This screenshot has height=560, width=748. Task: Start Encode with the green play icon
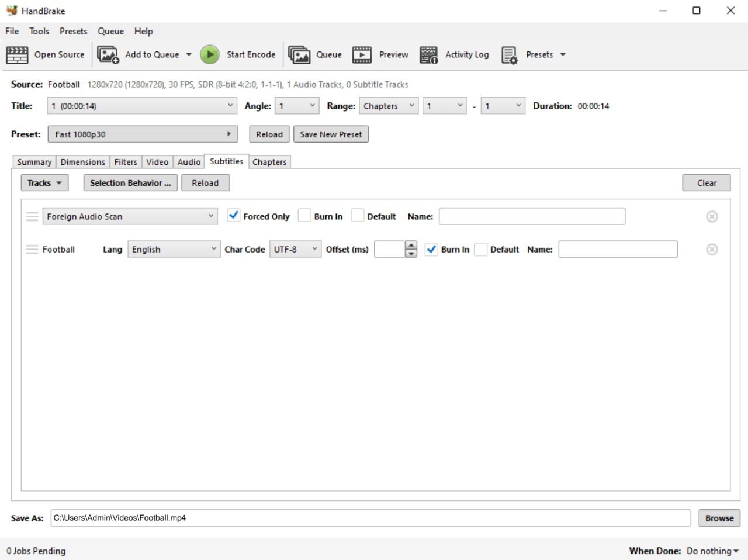click(x=210, y=54)
